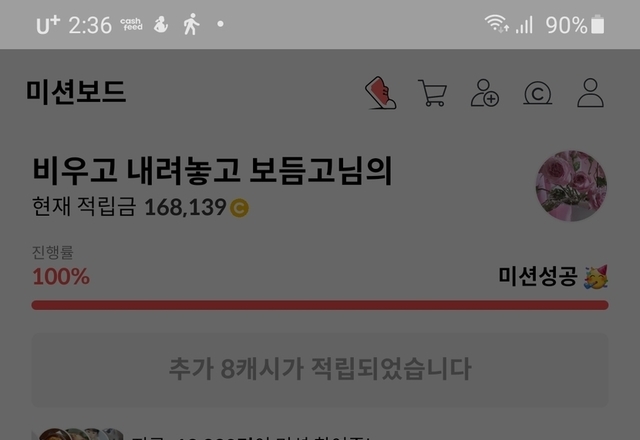Tap the Wi-Fi indicator in status bar
Image resolution: width=640 pixels, height=440 pixels.
(x=496, y=23)
